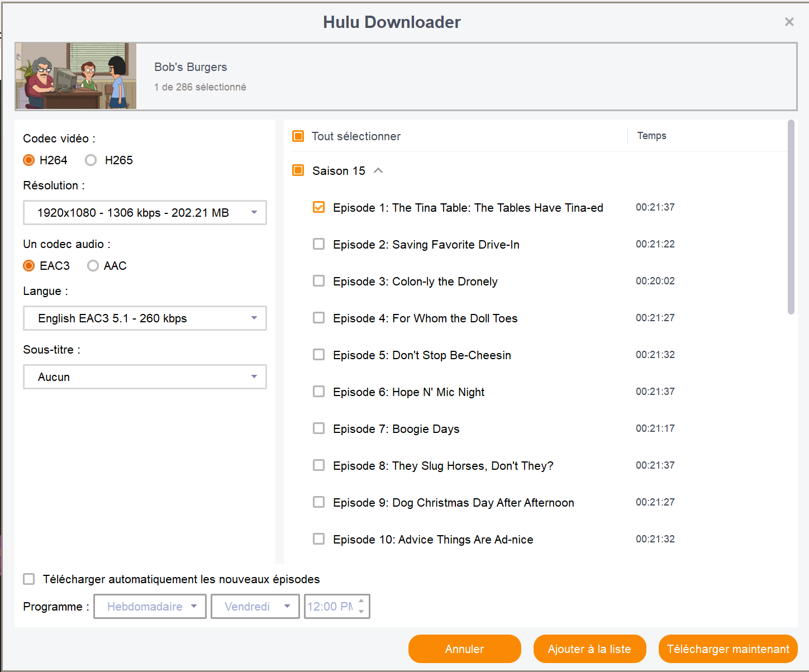
Task: Open the Résolution dropdown 1920x1080
Action: [x=145, y=213]
